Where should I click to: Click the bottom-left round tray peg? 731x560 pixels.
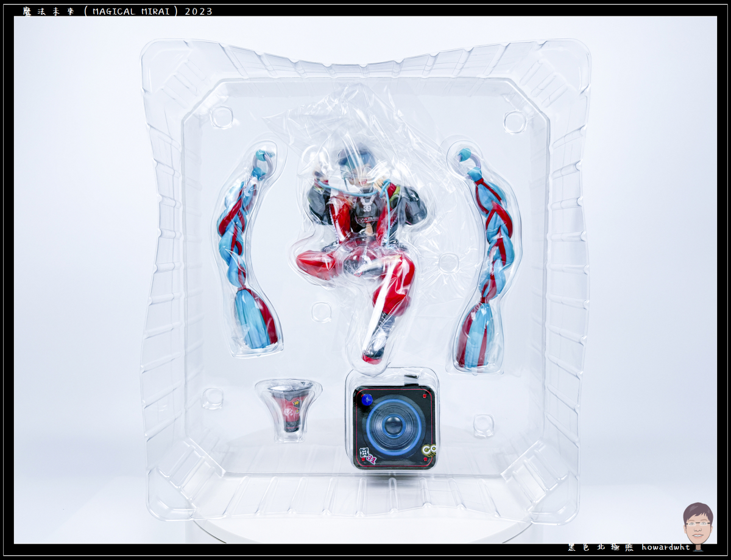213,398
